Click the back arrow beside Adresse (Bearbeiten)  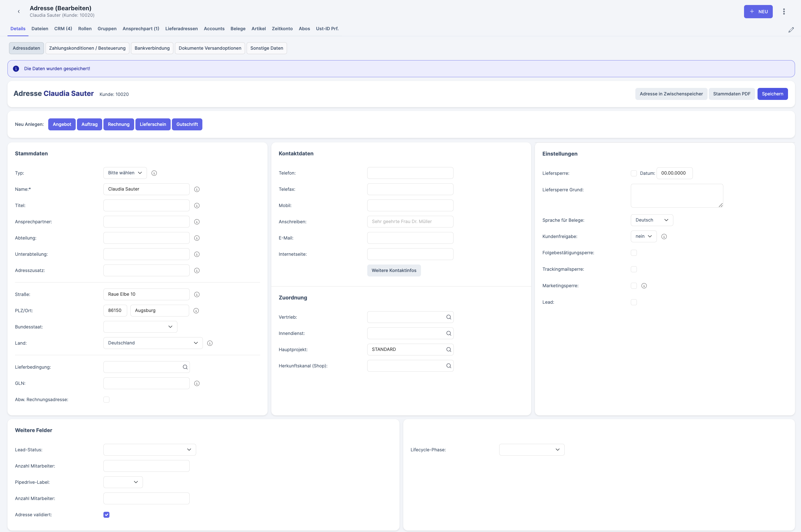tap(19, 11)
